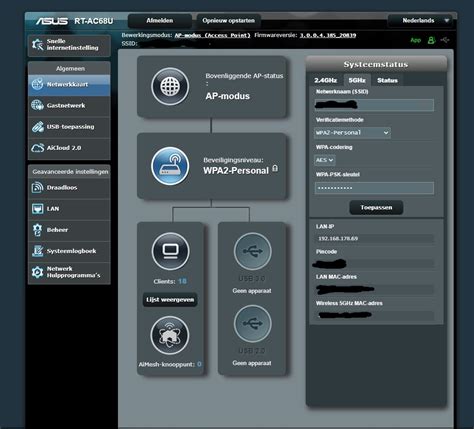Open the Nederlands language dropdown
The width and height of the screenshot is (474, 429).
point(421,21)
